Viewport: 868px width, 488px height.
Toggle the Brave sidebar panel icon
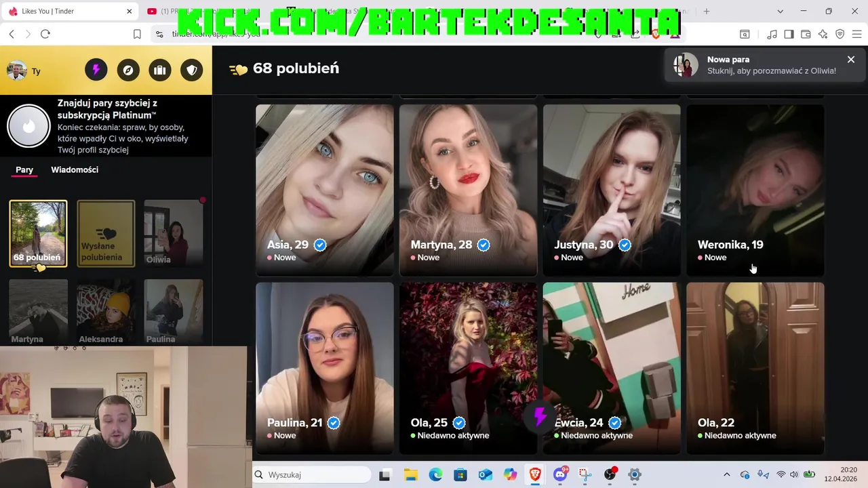[789, 34]
